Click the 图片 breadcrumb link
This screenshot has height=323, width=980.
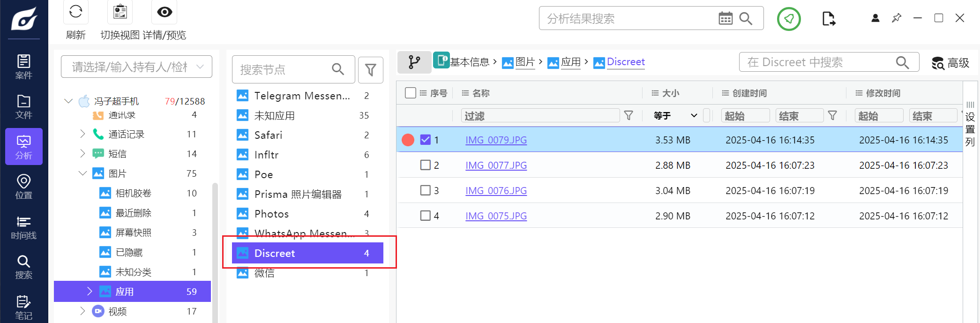pyautogui.click(x=525, y=62)
